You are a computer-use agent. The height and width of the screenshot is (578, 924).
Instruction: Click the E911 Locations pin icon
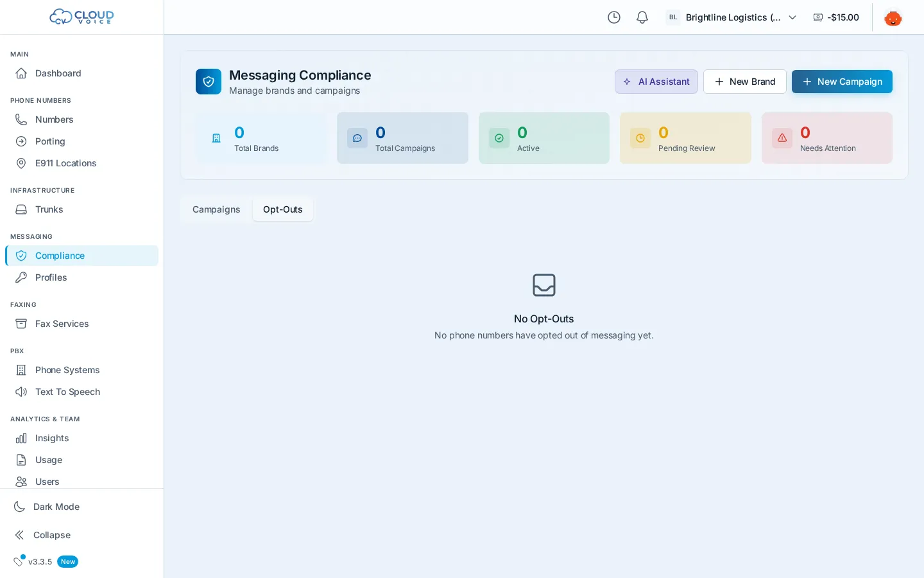pos(21,163)
